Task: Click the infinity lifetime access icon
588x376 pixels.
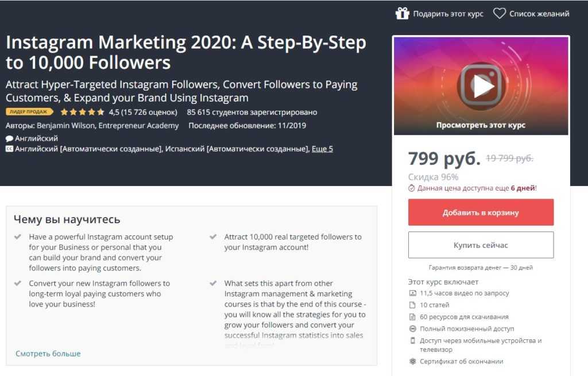Action: pyautogui.click(x=412, y=329)
